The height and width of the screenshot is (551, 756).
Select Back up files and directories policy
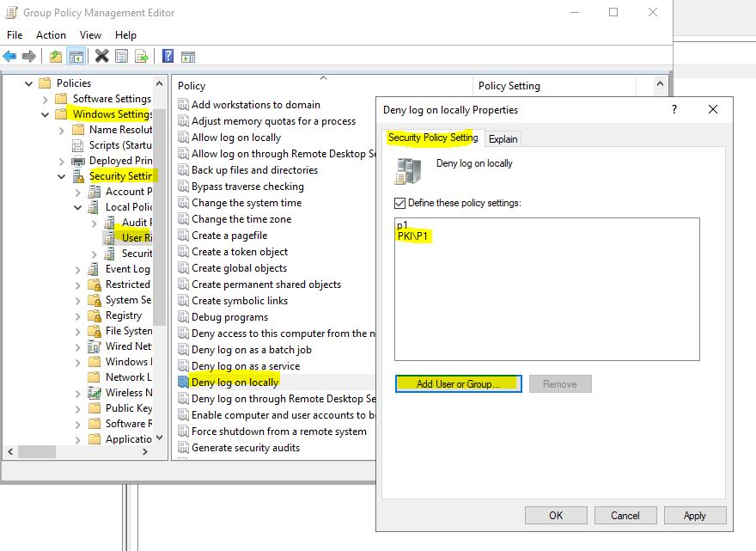coord(254,170)
